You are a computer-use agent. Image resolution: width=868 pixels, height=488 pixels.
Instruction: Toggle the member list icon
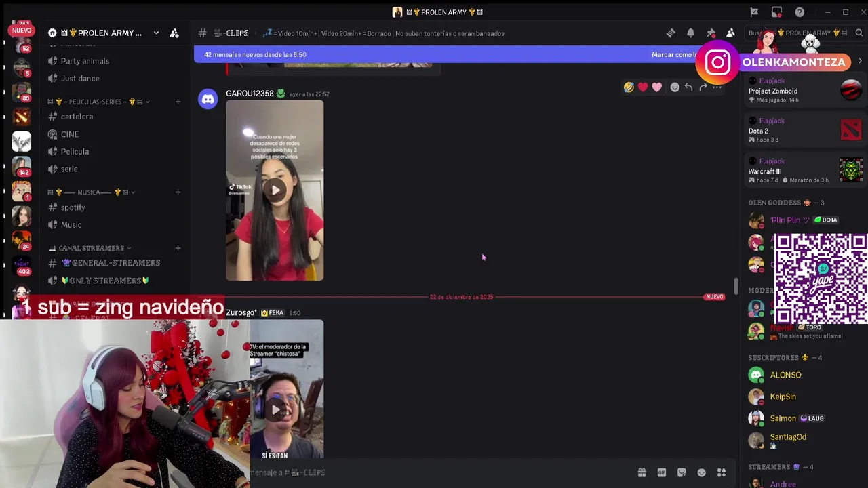(x=730, y=33)
